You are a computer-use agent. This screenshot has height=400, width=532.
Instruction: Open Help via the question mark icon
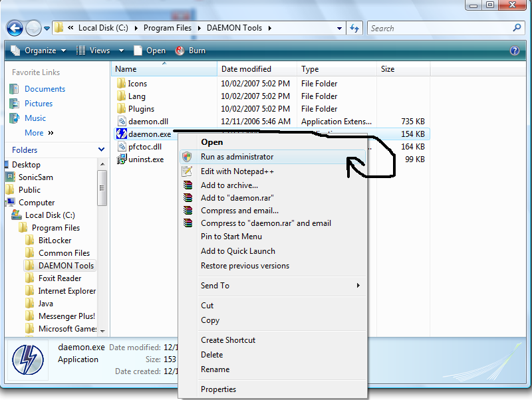(x=514, y=50)
